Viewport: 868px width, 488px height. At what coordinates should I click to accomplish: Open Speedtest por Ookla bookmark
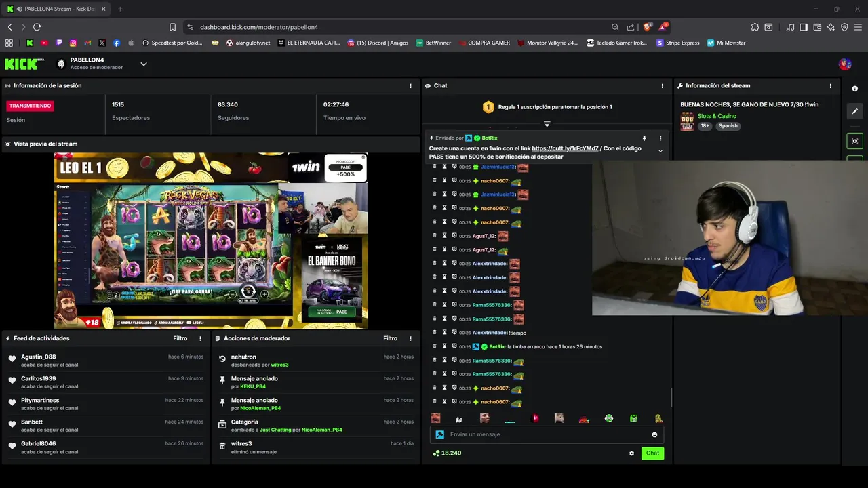pos(172,43)
